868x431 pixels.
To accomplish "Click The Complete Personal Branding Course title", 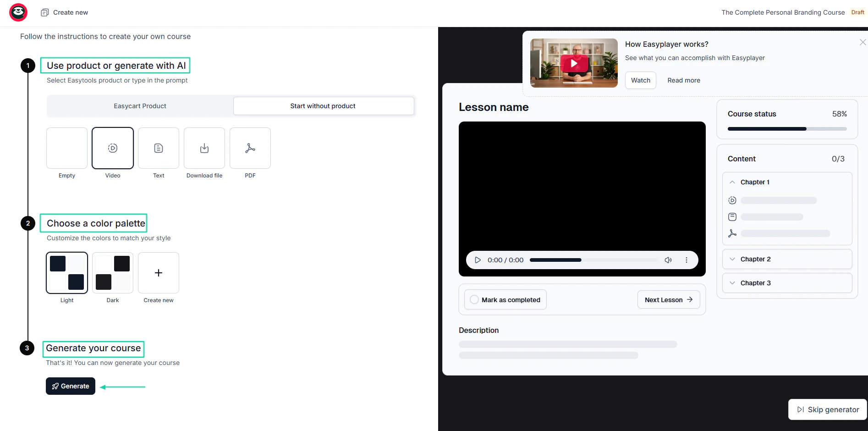I will [783, 12].
